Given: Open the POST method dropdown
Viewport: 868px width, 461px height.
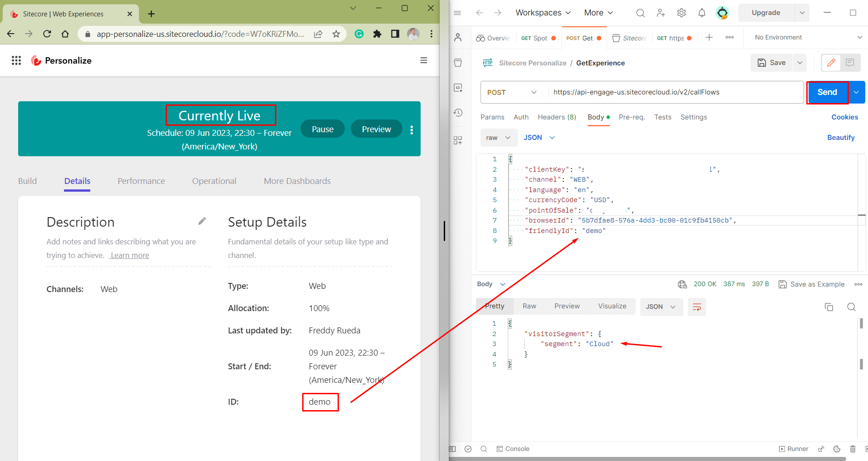Looking at the screenshot, I should point(512,92).
